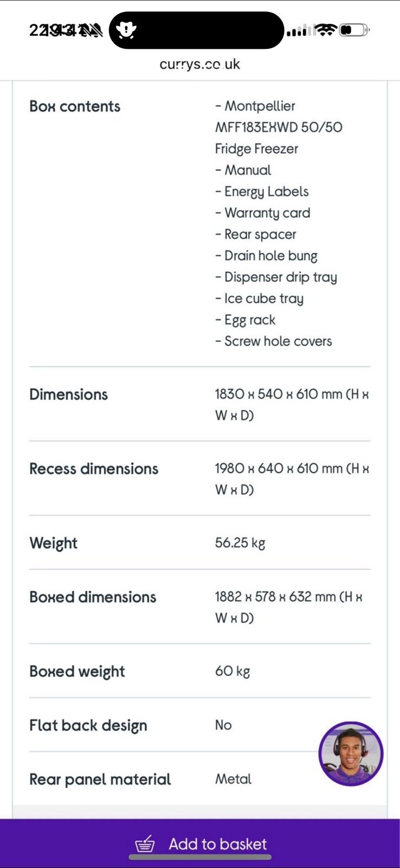Tap the Boxed dimensions label

point(93,597)
